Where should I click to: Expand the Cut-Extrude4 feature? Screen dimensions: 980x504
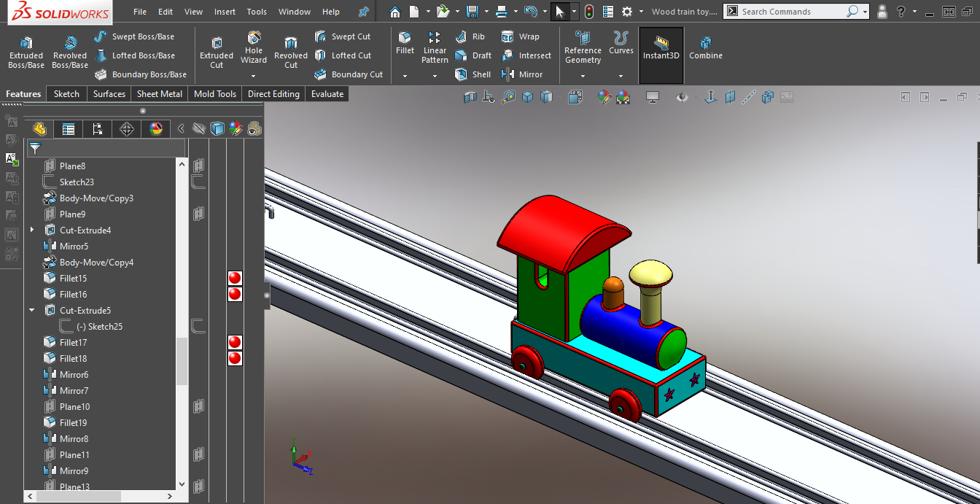coord(31,230)
